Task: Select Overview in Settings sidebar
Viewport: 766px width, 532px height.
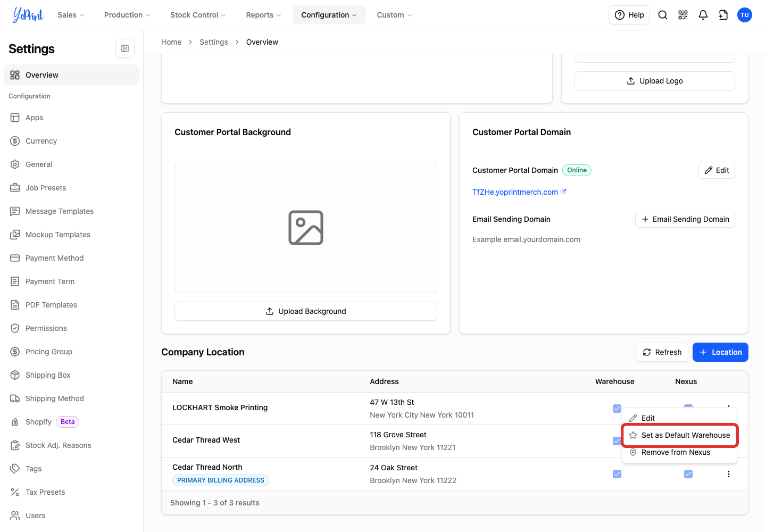Action: 71,75
